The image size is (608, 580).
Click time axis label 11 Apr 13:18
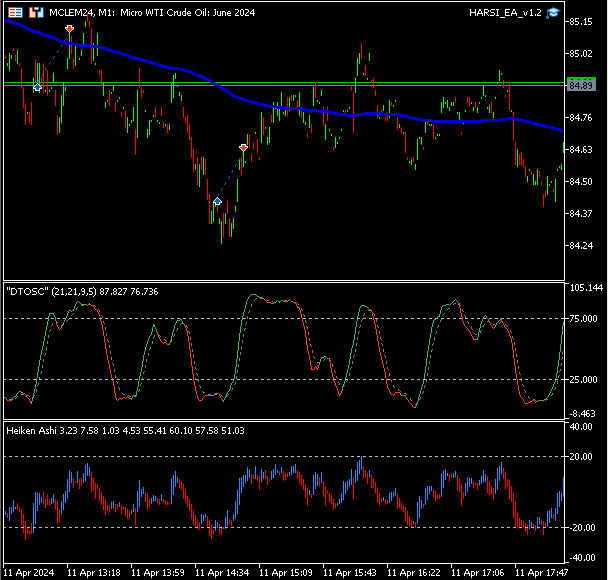pos(93,573)
